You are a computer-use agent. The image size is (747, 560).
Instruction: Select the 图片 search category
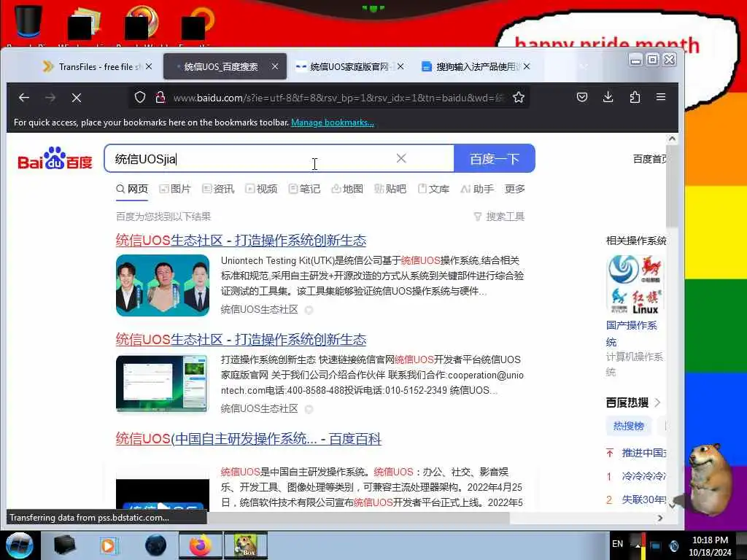click(175, 189)
